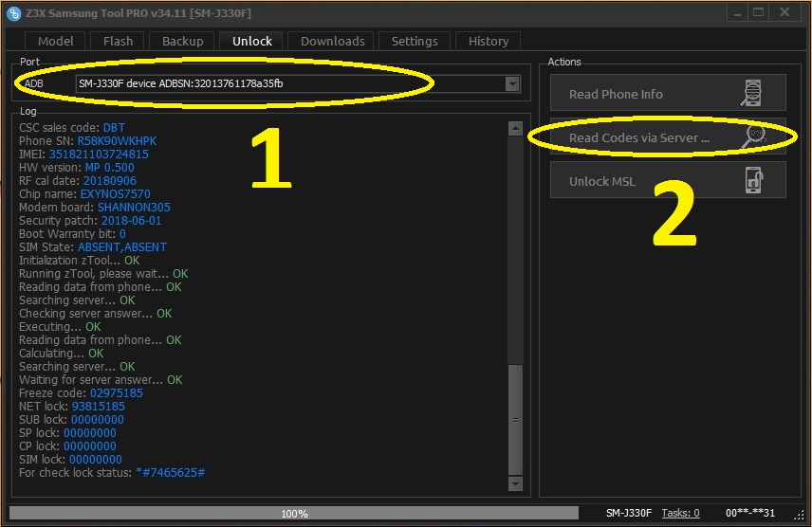The width and height of the screenshot is (812, 527).
Task: Click the Unlock MSL phone-lock icon
Action: [754, 180]
